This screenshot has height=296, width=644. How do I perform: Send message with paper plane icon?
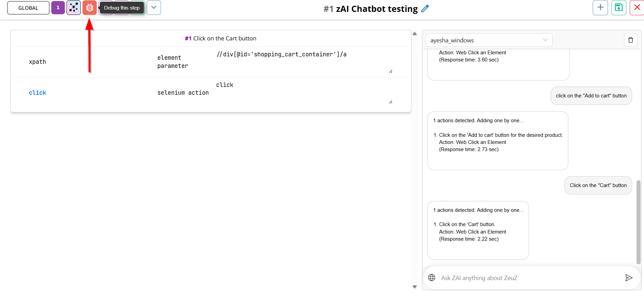629,278
